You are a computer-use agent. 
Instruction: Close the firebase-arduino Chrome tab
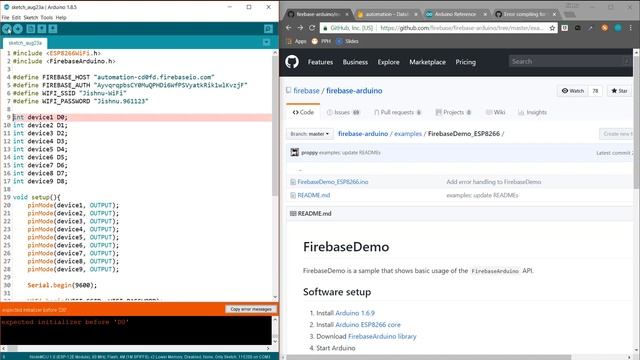pos(347,14)
